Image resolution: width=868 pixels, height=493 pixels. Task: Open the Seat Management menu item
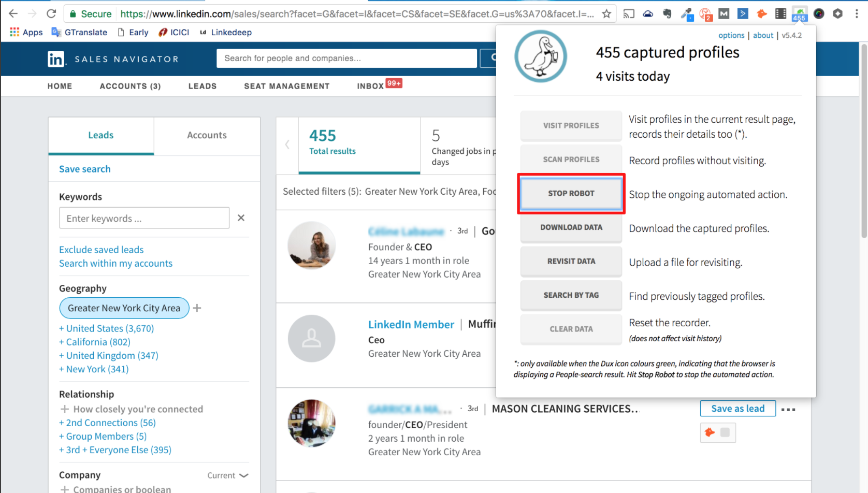(x=286, y=86)
